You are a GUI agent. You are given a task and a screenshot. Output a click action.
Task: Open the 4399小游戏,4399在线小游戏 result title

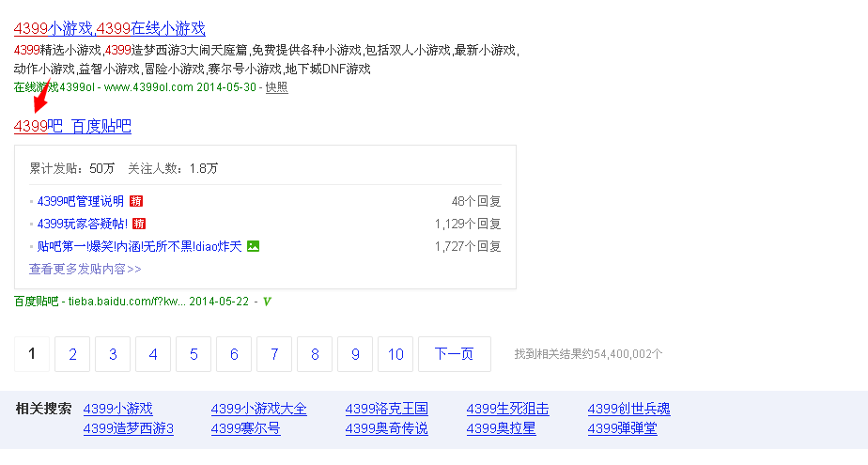(x=110, y=28)
